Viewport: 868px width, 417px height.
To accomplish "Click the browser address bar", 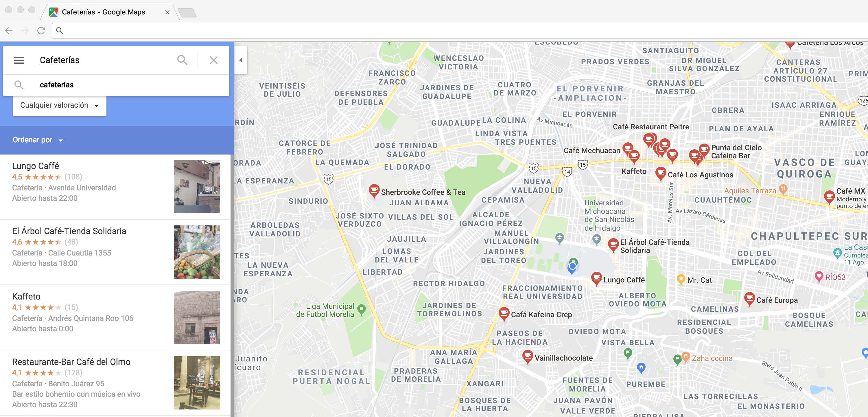I will (460, 31).
